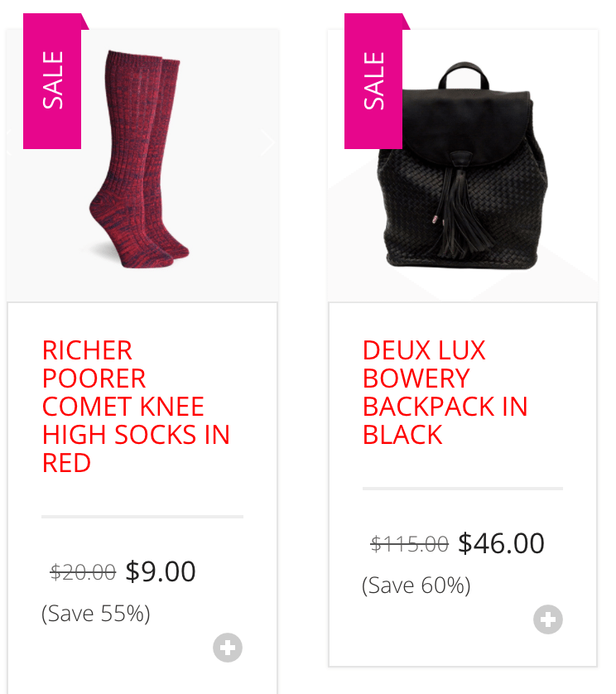Click the pink SALE badge on socks
The image size is (616, 694).
coord(53,81)
